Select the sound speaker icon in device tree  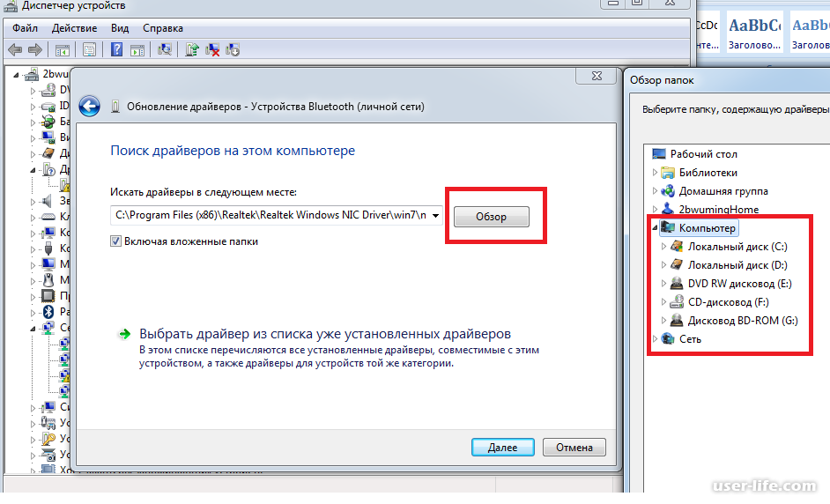pos(48,201)
